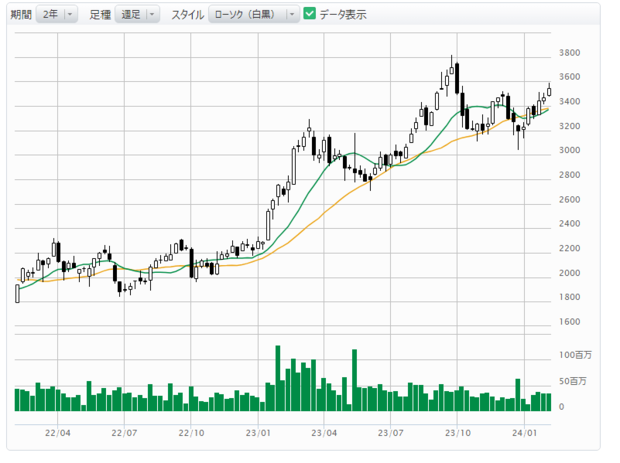Click the last candlestick at chart's right edge
The height and width of the screenshot is (463, 620).
coord(549,90)
